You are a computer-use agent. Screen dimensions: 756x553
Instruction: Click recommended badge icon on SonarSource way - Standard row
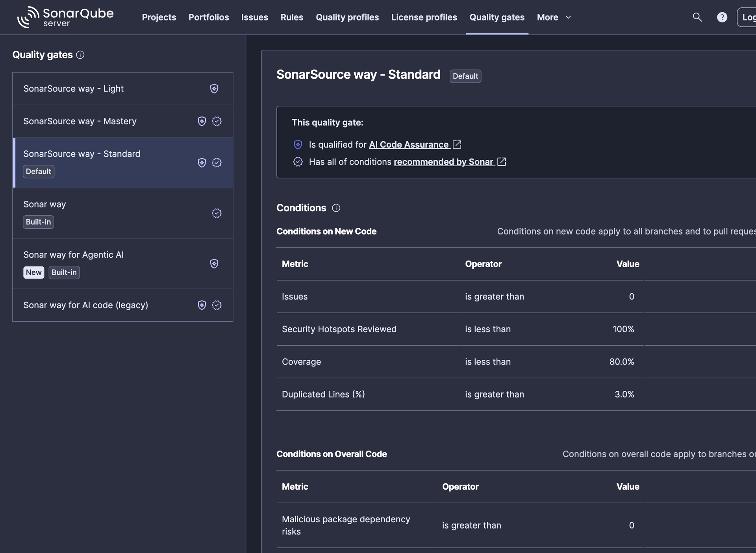[217, 163]
